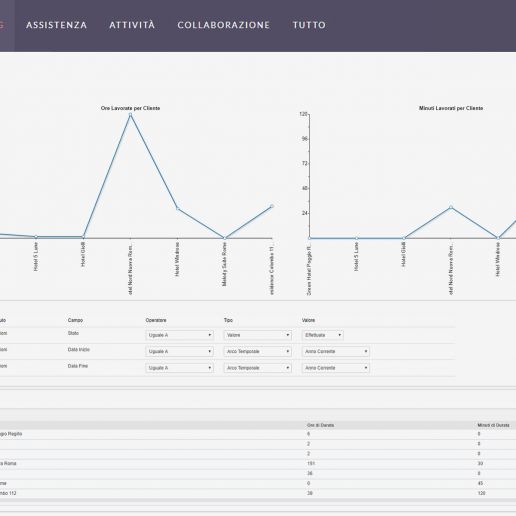Select the 120 cell in Minuti di Durata

pos(481,493)
